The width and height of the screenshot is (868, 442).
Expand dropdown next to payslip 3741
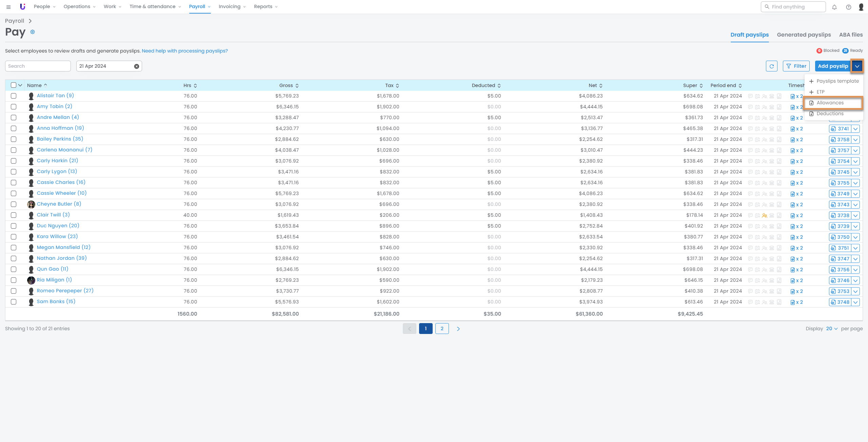pyautogui.click(x=855, y=129)
